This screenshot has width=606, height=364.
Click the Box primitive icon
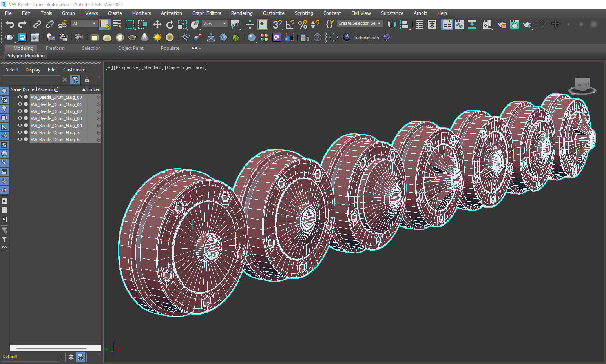point(94,37)
